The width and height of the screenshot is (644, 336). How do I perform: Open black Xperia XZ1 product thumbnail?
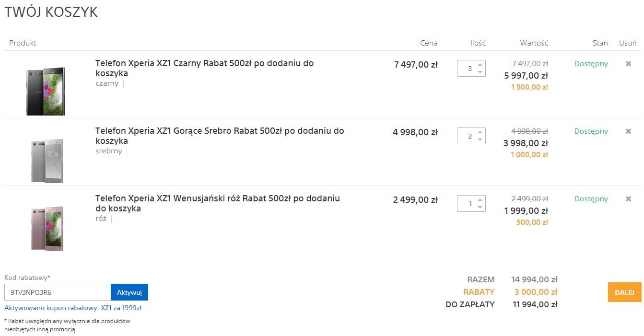click(46, 91)
